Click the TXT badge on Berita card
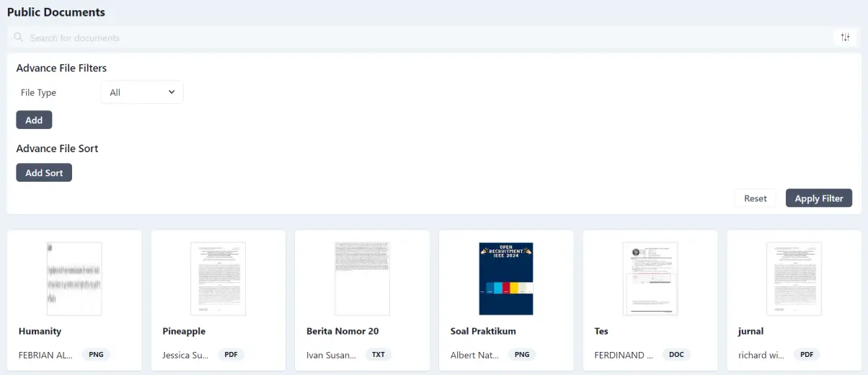Screen dimensions: 868x375 [x=378, y=355]
